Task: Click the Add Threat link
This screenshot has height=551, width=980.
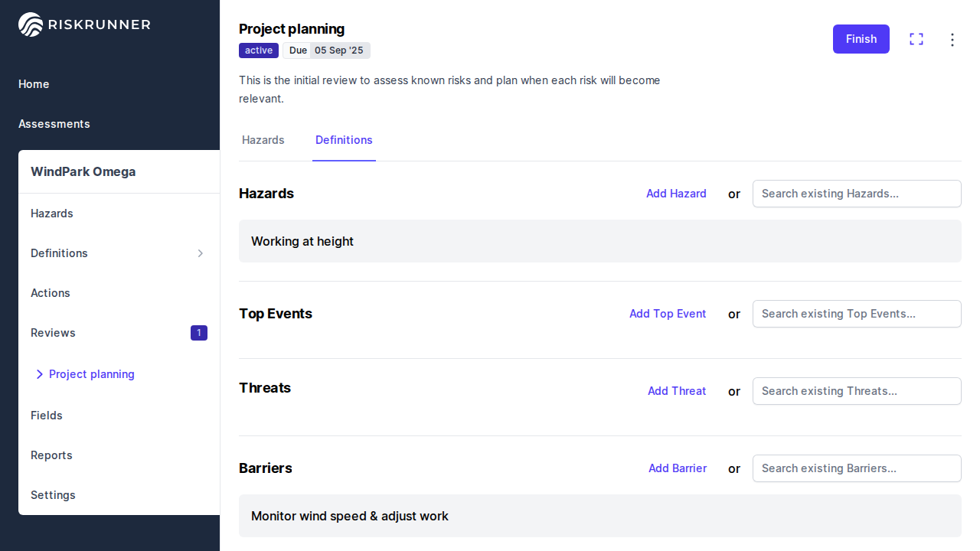Action: 677,391
